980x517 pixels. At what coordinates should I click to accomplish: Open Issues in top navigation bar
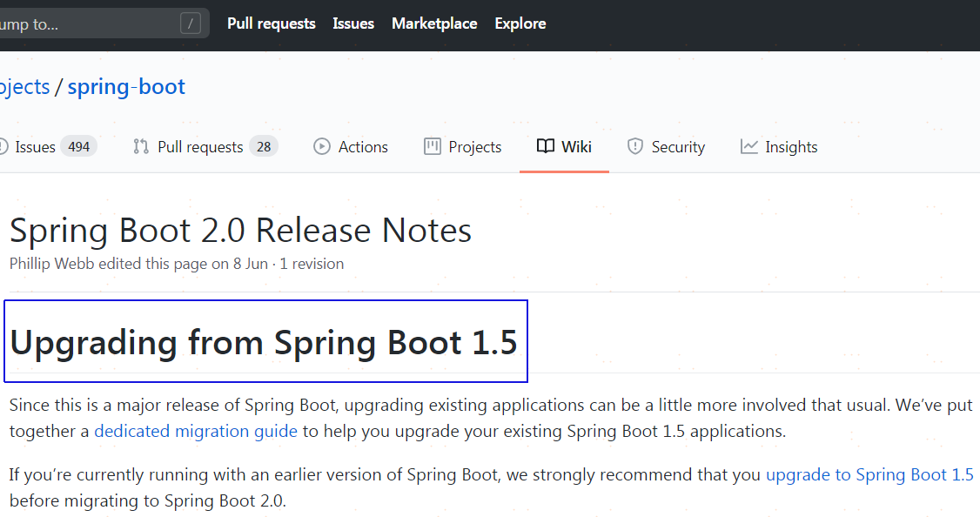353,23
